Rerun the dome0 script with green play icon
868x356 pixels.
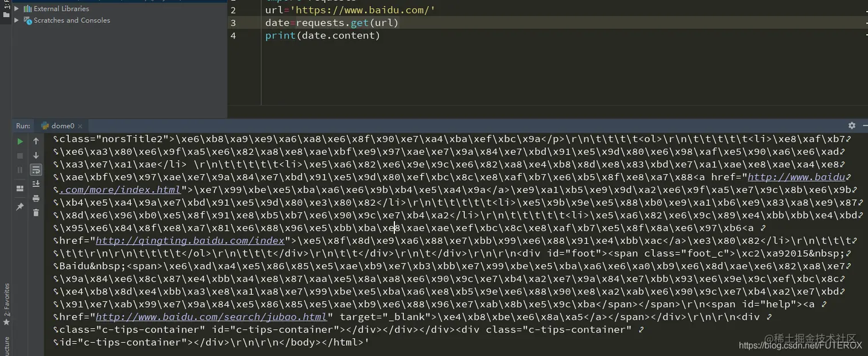tap(20, 141)
